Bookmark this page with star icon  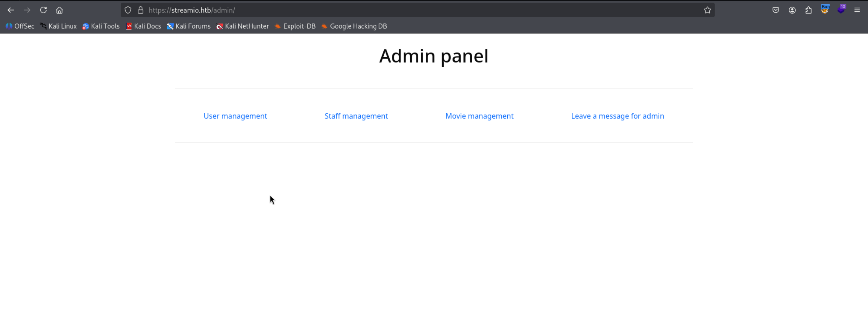[x=707, y=10]
